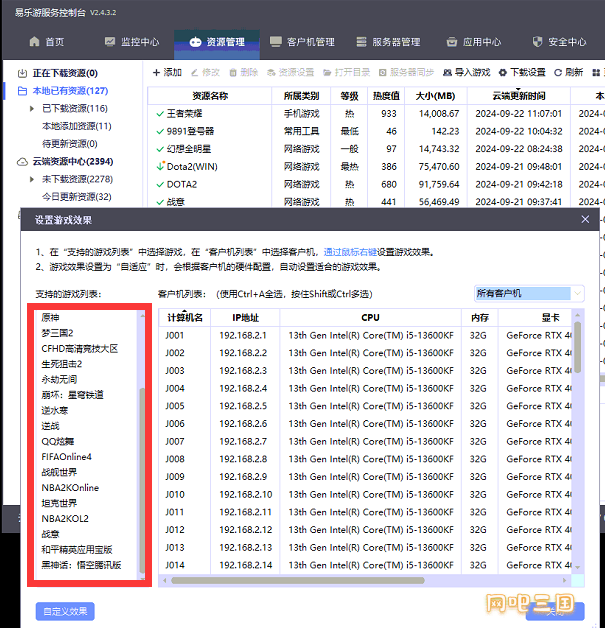This screenshot has width=605, height=628.
Task: Click the client table vertical scrollbar thumb
Action: [x=577, y=347]
